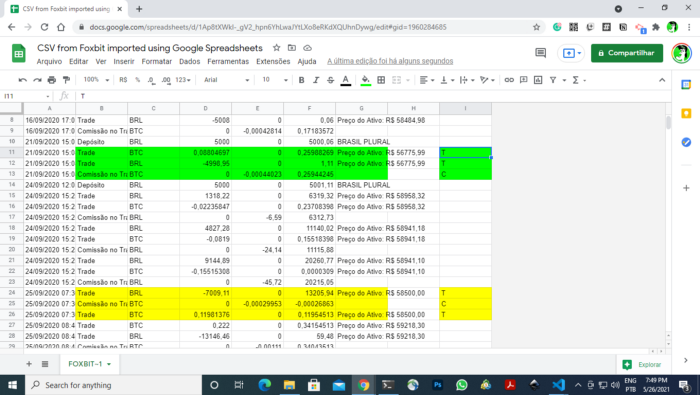
Task: Open last edit history link
Action: [x=390, y=61]
